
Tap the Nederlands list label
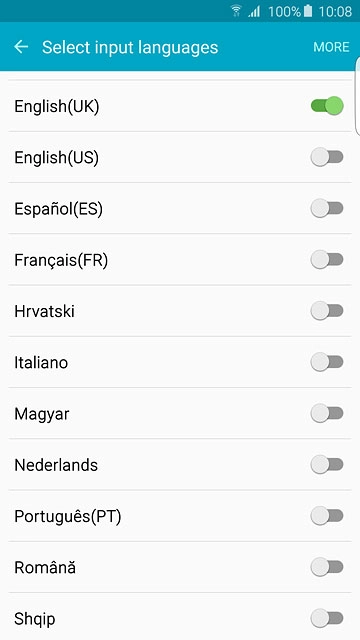pyautogui.click(x=56, y=465)
